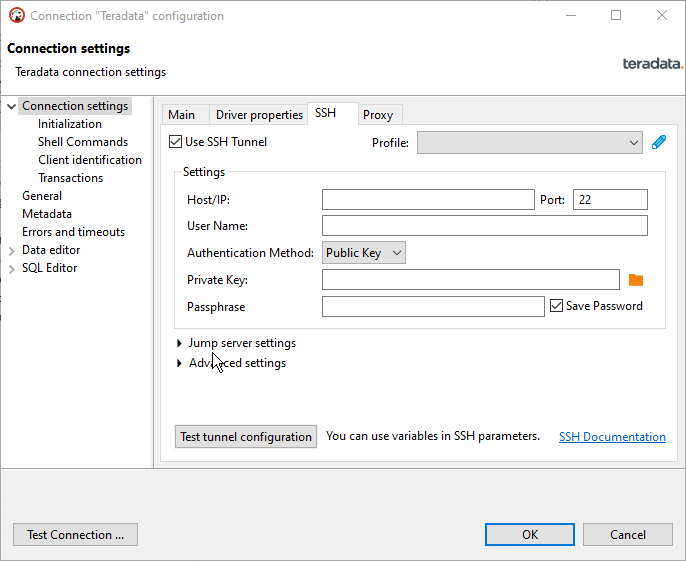Expand Jump server settings section
The image size is (686, 561).
(x=179, y=343)
